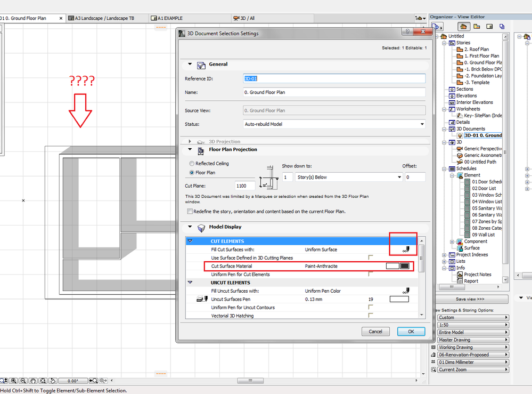Open Project Map in Organizer toolbar
Image resolution: width=532 pixels, height=394 pixels.
point(463,27)
